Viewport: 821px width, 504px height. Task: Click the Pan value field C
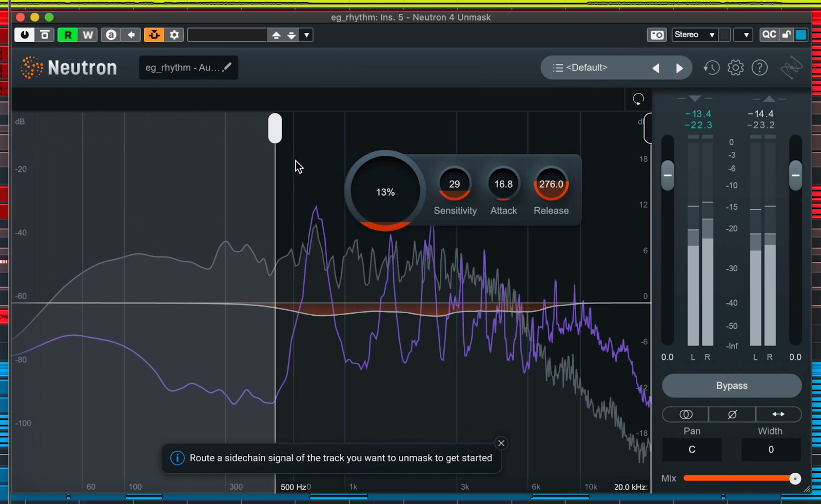click(692, 450)
